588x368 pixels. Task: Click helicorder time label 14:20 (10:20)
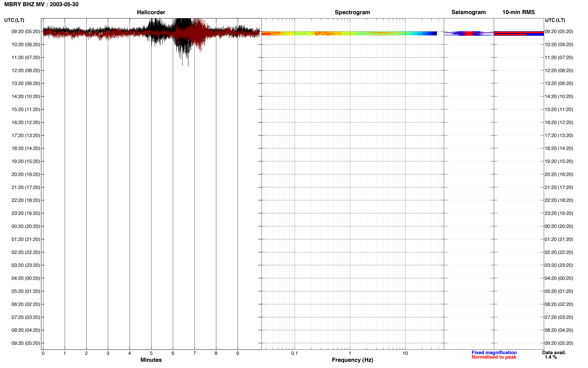coord(26,96)
